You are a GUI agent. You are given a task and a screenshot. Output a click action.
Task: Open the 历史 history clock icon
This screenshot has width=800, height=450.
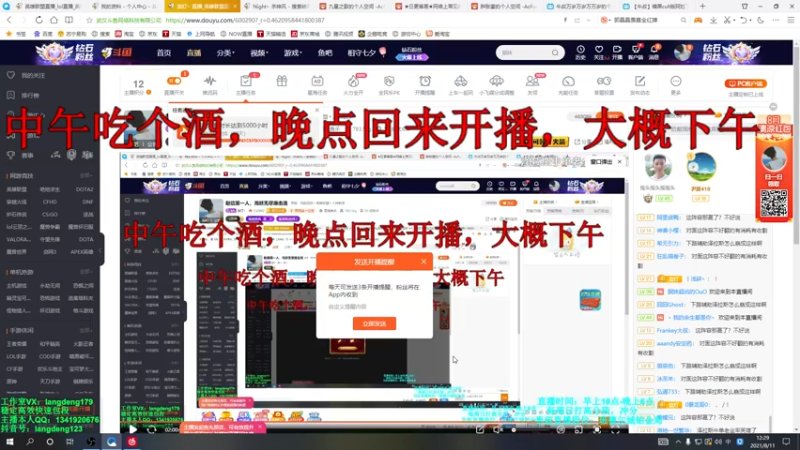click(581, 50)
